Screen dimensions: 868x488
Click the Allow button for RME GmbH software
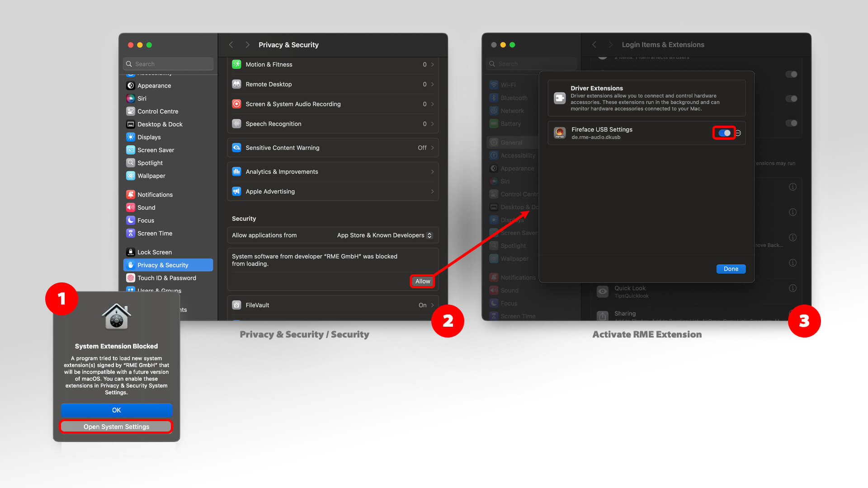423,281
